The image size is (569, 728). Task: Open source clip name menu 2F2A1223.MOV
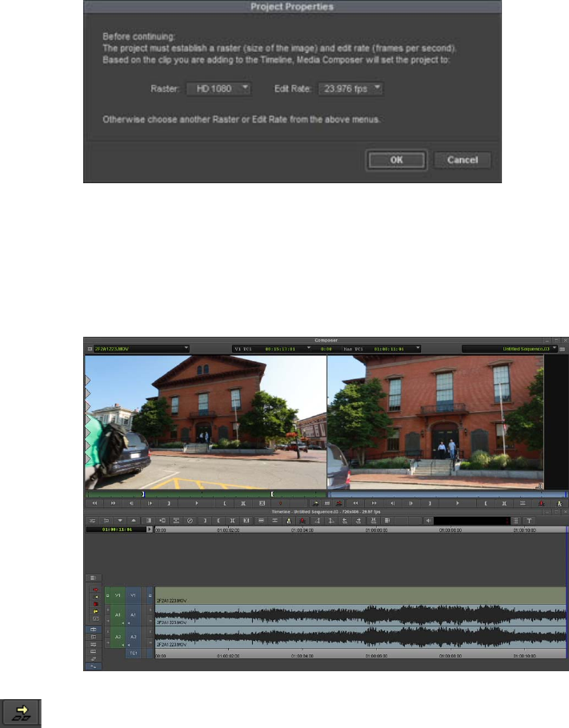click(141, 348)
